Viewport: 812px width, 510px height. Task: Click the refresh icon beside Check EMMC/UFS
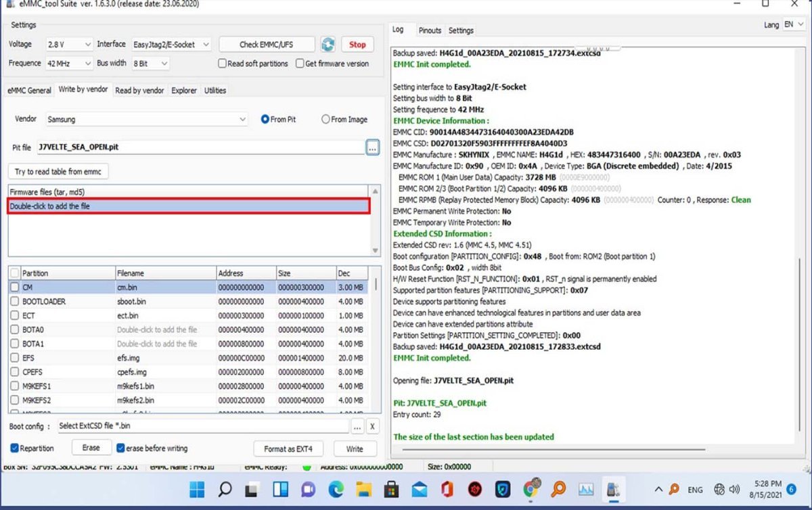pos(328,45)
